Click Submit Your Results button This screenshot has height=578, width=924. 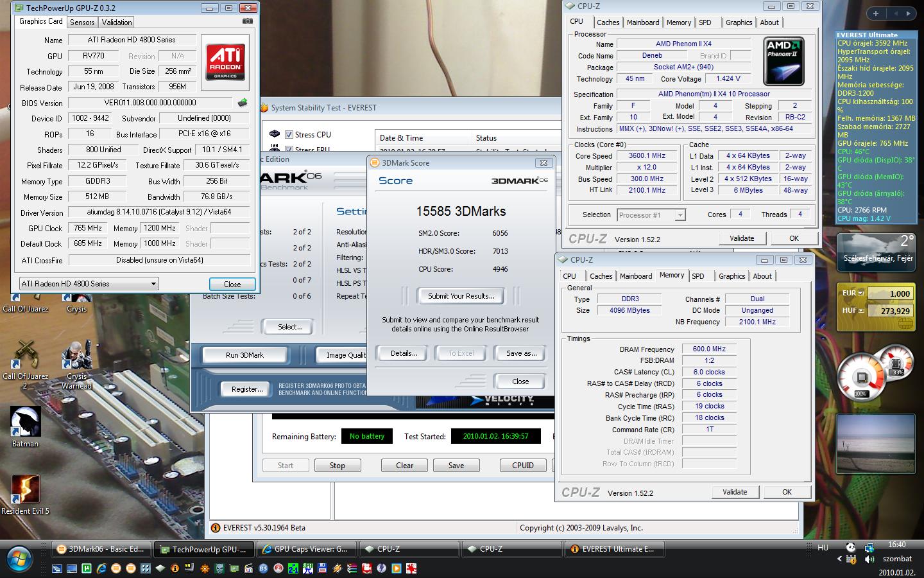coord(461,296)
